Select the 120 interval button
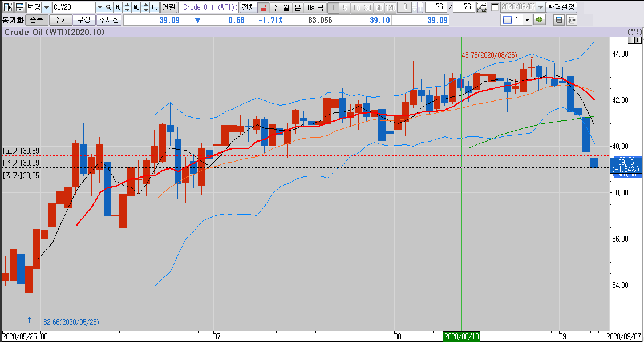Screen dimensions: 644x342 [x=391, y=7]
